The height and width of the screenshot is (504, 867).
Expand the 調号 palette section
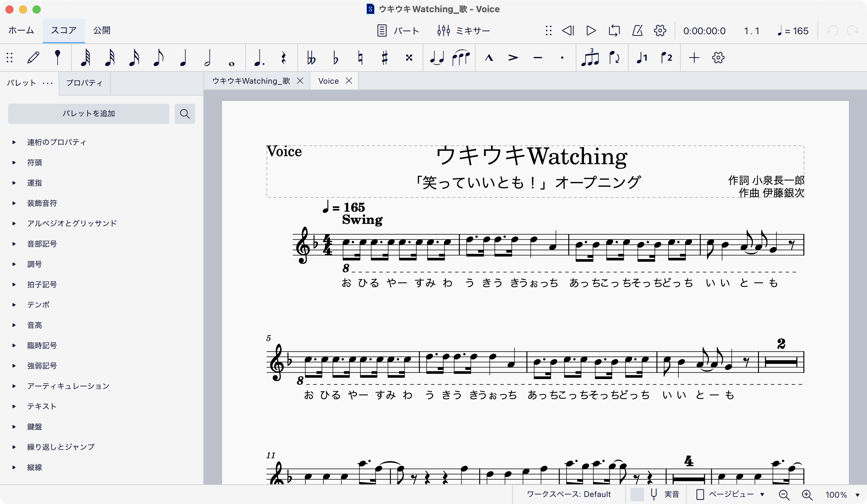pos(35,264)
